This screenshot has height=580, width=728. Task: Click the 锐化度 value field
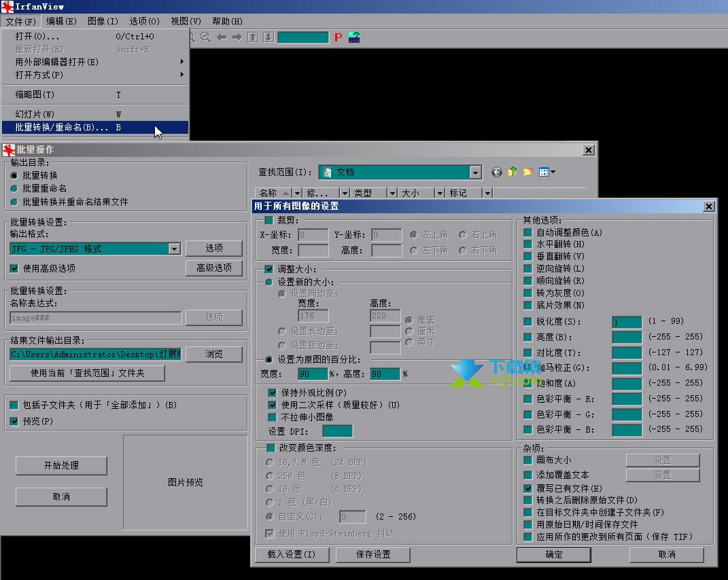tap(627, 322)
